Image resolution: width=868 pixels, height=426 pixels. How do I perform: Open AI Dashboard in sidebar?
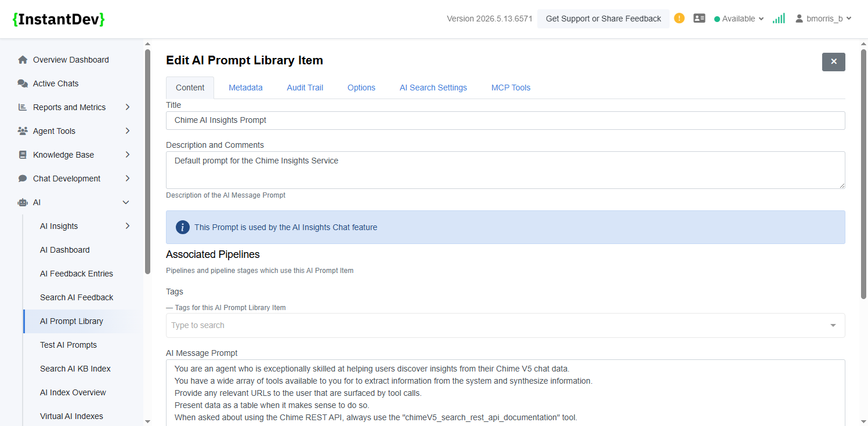(65, 250)
